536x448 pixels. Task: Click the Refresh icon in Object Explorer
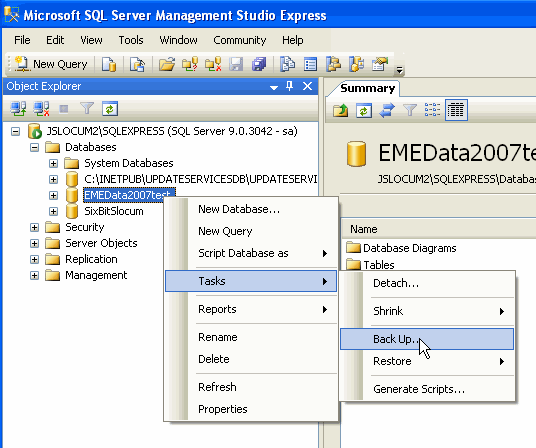point(110,109)
